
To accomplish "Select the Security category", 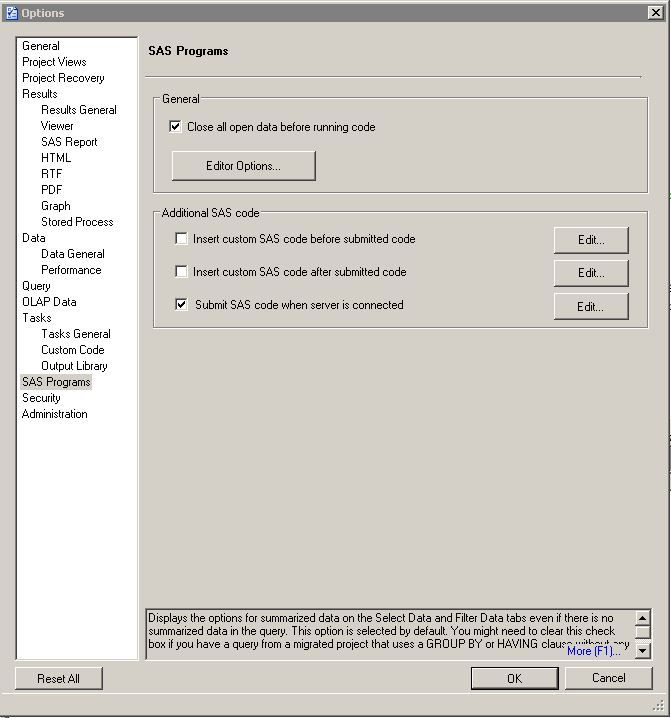I will 41,398.
